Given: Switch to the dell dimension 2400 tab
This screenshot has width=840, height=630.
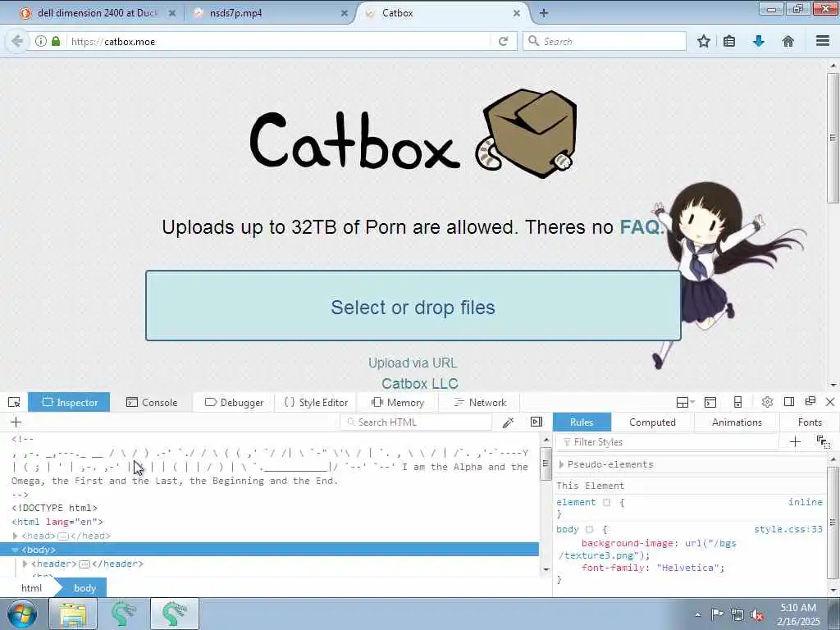Looking at the screenshot, I should point(97,13).
